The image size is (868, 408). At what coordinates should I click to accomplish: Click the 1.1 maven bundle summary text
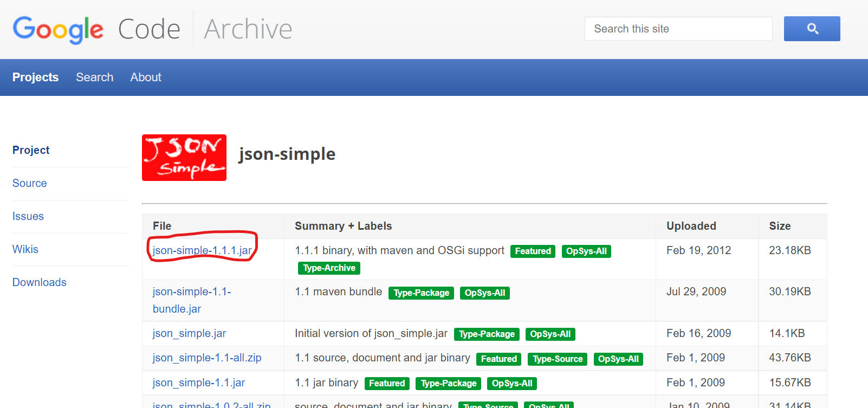pos(339,292)
